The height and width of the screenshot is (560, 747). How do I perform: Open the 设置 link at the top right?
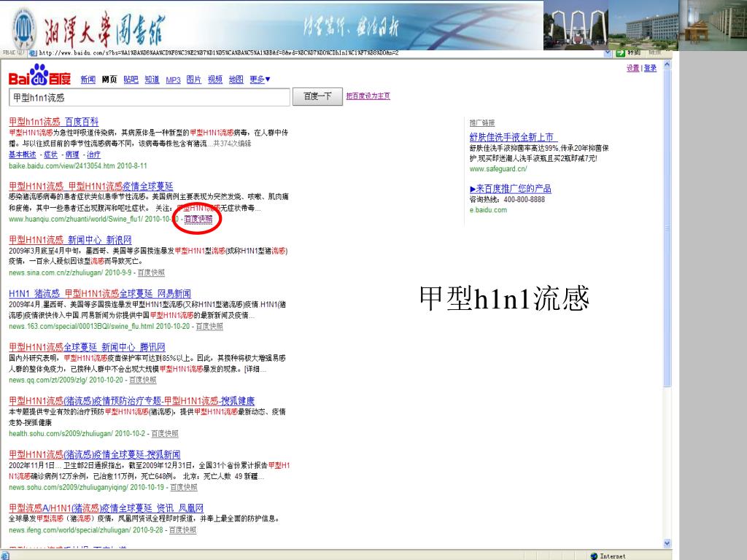[632, 68]
